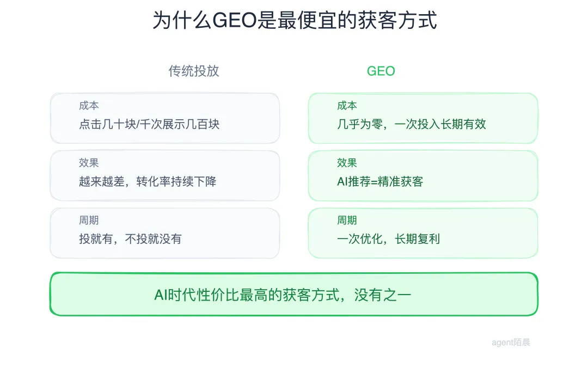Click the 传统投放 效果 card
Viewport: 588px width, 373px height.
click(x=165, y=175)
